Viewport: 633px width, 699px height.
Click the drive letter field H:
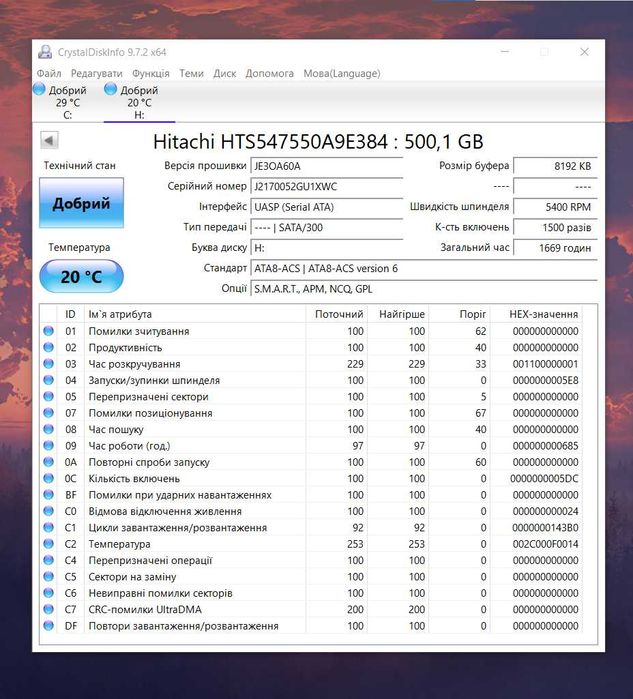[326, 248]
